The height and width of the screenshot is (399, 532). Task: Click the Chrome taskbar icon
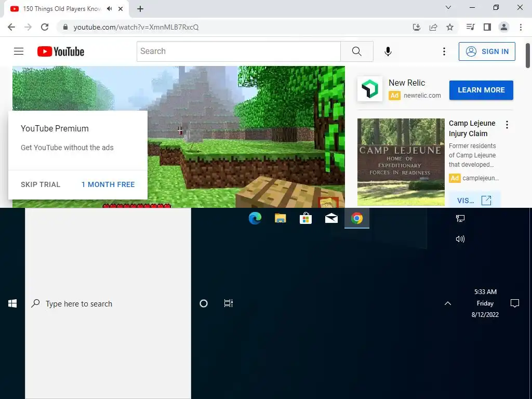click(x=356, y=218)
